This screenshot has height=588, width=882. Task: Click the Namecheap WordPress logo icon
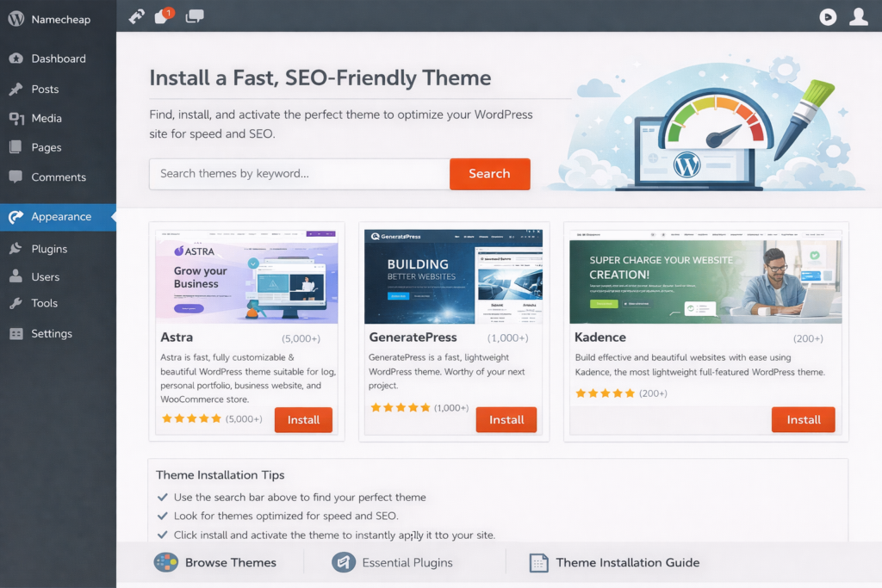point(15,17)
